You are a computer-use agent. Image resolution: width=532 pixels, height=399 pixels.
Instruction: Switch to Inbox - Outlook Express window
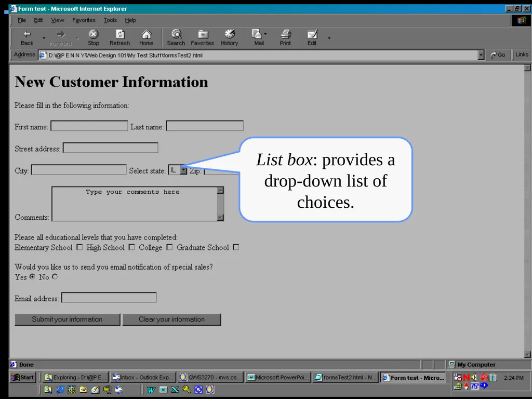(x=143, y=377)
